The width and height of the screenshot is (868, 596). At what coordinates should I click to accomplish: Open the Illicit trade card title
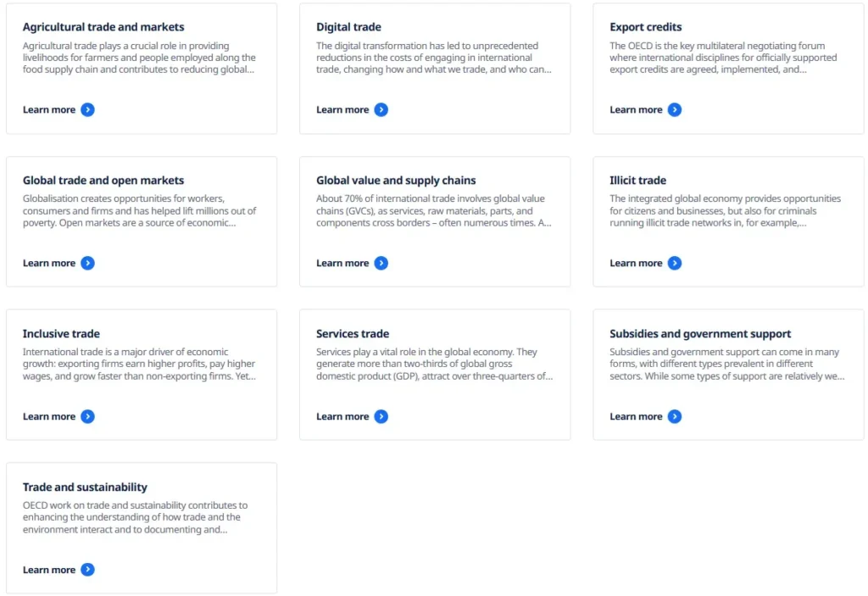point(637,181)
